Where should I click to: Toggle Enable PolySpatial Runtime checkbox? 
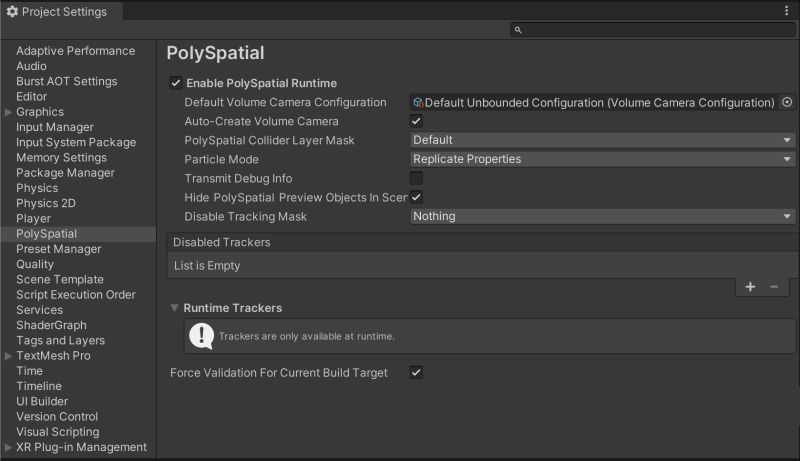click(x=176, y=83)
